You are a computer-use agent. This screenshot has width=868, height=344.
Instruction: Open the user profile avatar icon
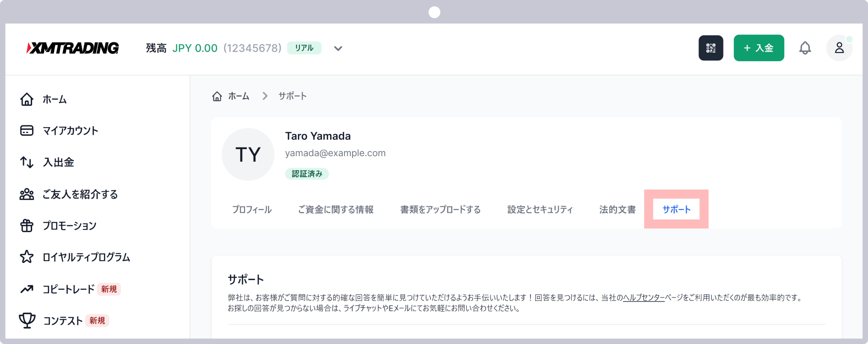coord(839,48)
